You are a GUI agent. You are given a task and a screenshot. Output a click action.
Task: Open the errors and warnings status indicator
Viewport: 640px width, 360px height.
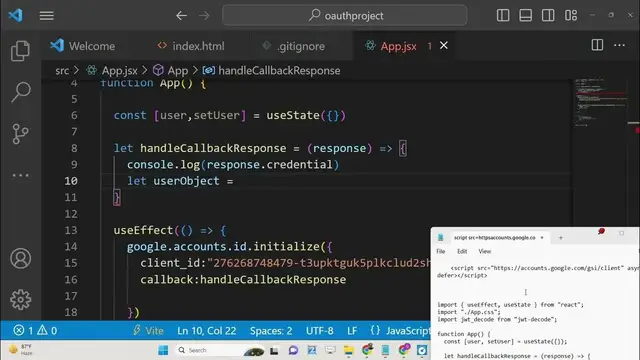click(35, 330)
